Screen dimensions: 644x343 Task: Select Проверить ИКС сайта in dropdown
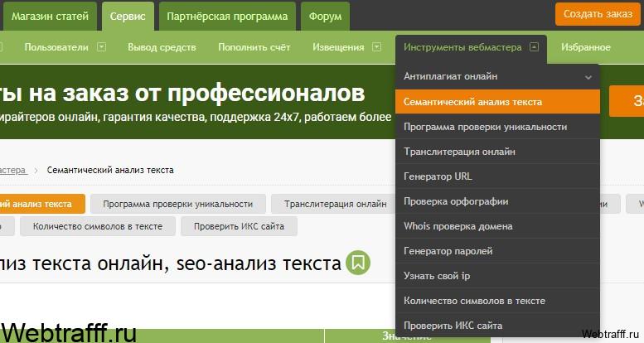[497, 326]
